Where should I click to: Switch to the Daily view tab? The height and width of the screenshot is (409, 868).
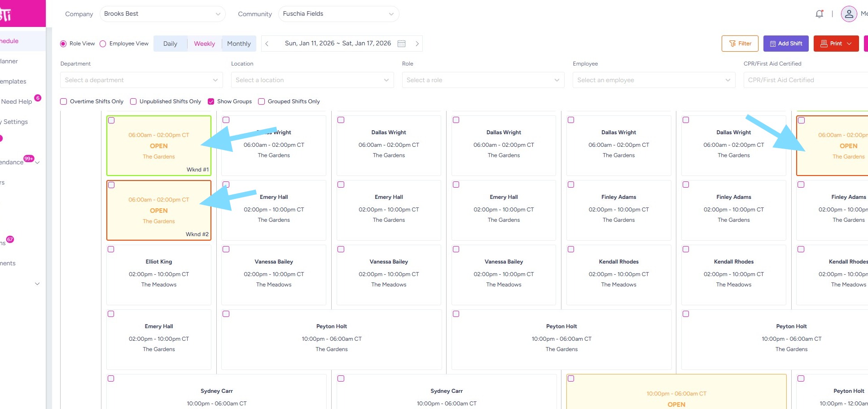(170, 44)
